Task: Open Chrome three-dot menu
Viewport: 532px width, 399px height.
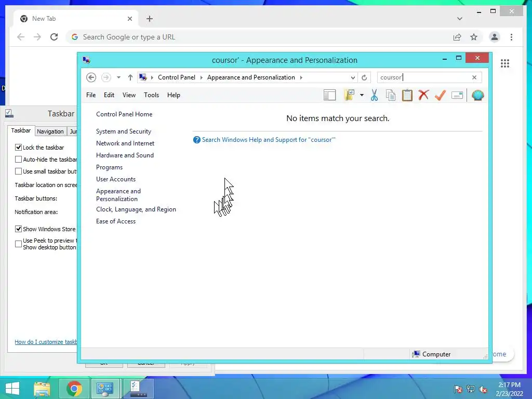Action: pyautogui.click(x=511, y=37)
